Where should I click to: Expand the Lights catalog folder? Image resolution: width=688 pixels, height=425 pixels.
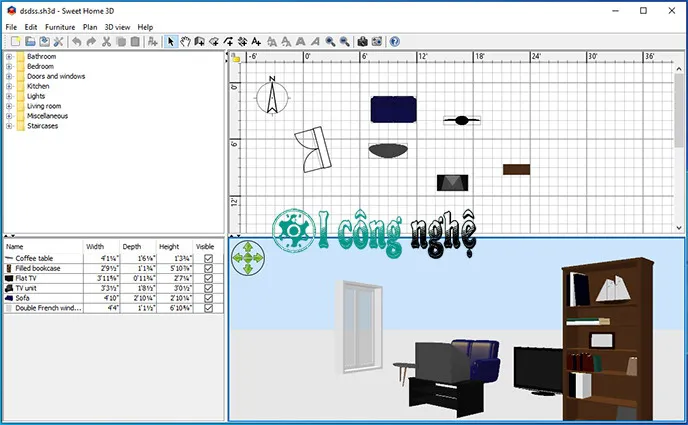click(9, 96)
